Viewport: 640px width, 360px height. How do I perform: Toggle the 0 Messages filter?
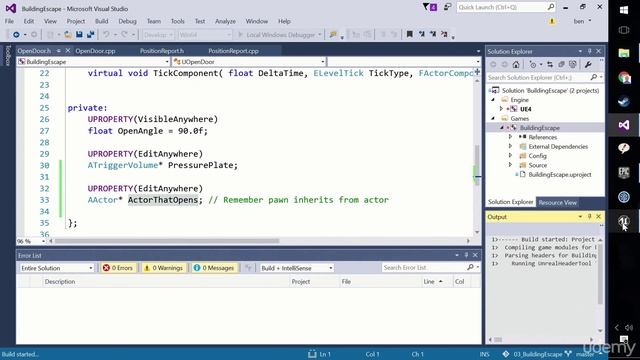[x=214, y=268]
